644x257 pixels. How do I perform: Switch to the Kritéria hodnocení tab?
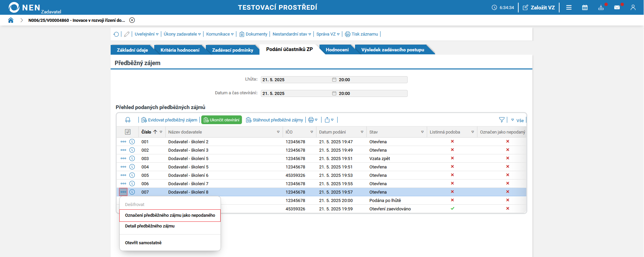pos(180,50)
